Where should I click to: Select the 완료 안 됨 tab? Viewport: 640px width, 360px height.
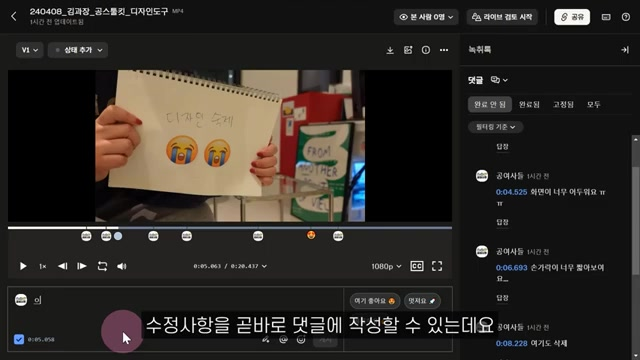[x=490, y=104]
